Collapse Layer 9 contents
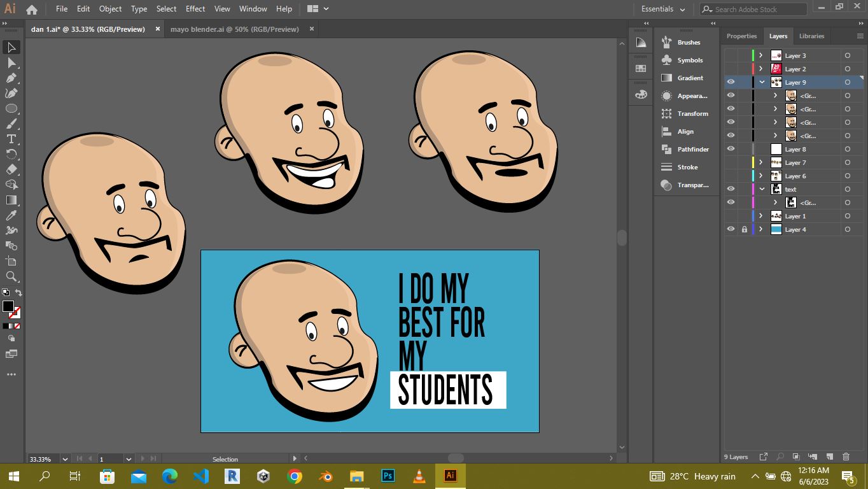The image size is (868, 489). click(762, 82)
